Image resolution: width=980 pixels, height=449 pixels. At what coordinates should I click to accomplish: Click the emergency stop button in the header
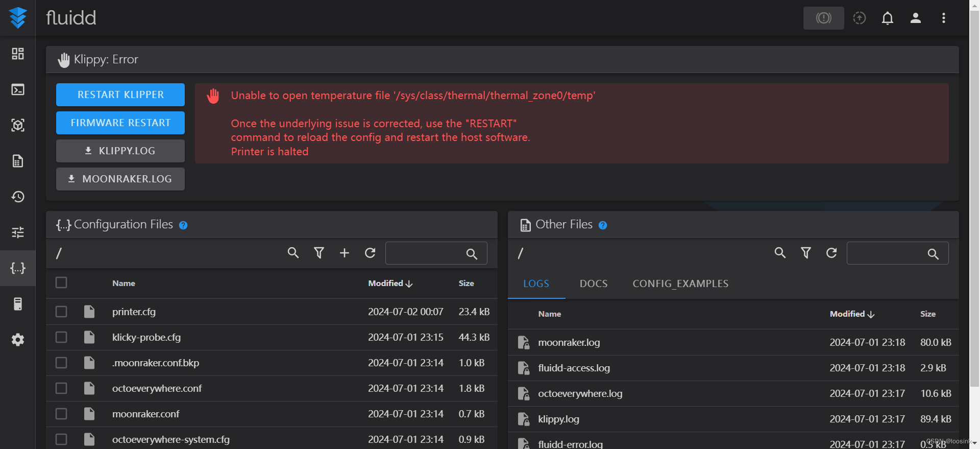tap(823, 18)
